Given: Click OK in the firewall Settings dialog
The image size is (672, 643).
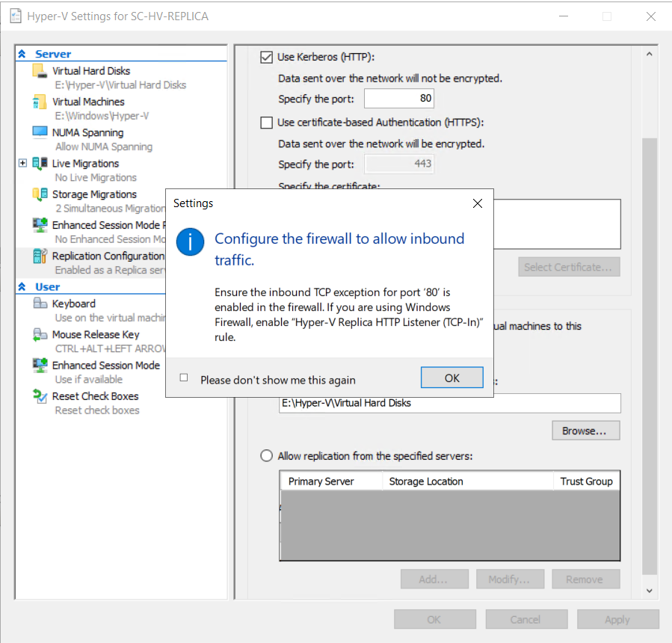Looking at the screenshot, I should coord(451,378).
